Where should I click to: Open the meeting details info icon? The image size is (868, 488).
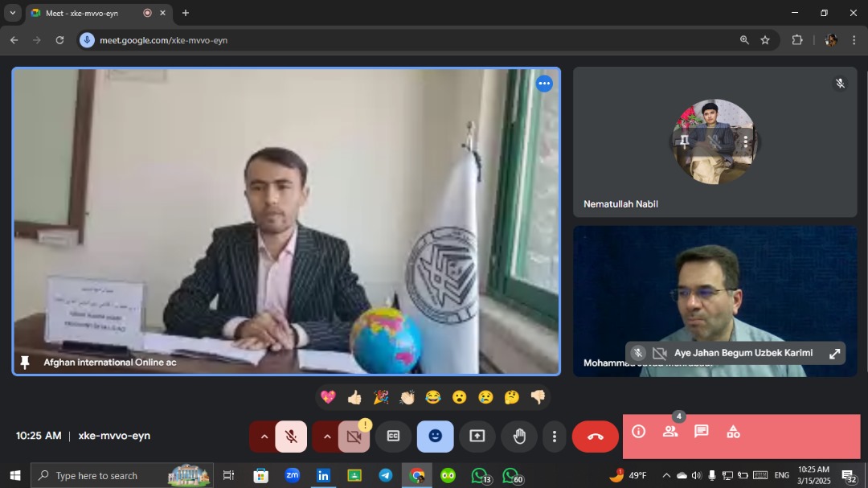pos(639,432)
